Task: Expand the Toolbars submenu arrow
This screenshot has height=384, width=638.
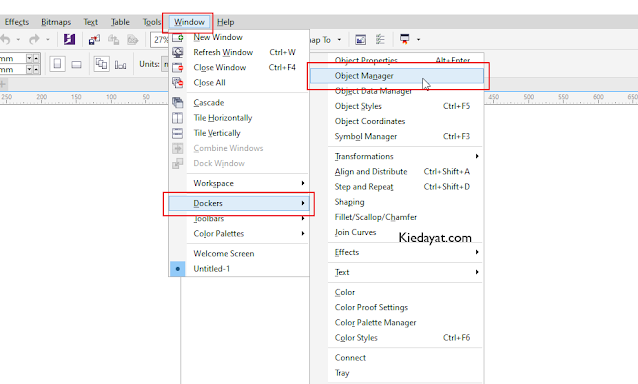Action: [x=303, y=218]
